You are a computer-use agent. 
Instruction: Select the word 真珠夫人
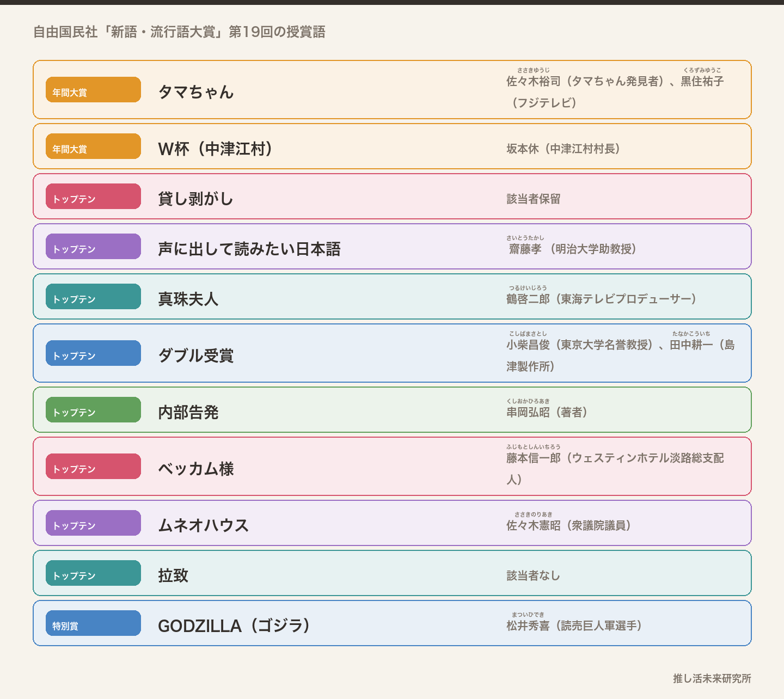click(188, 299)
